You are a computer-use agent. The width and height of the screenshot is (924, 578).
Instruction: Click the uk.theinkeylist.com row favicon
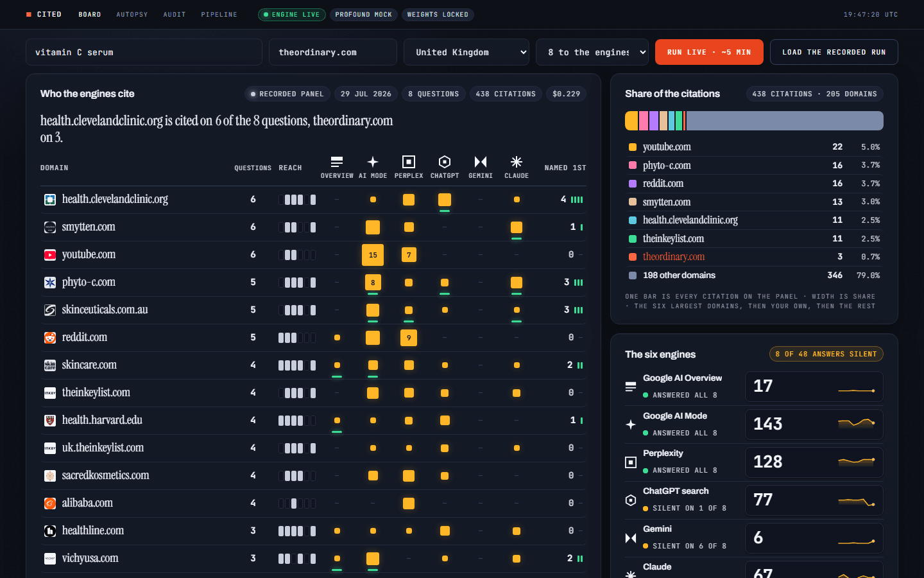(x=50, y=448)
